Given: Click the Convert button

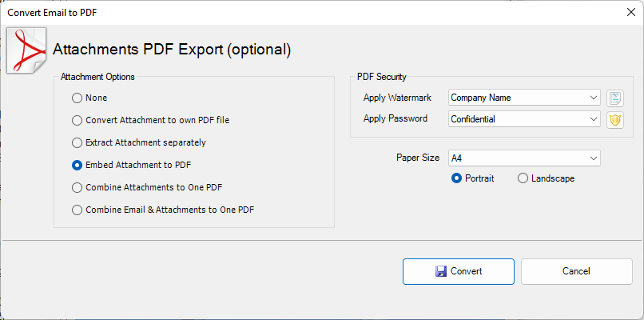Looking at the screenshot, I should [x=458, y=271].
